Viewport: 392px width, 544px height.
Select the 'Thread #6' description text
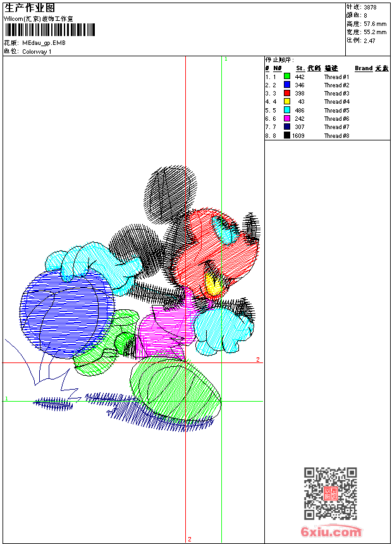click(336, 119)
